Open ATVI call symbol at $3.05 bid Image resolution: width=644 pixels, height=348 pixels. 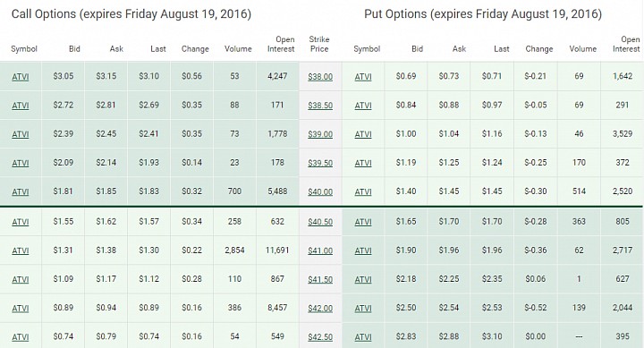20,76
